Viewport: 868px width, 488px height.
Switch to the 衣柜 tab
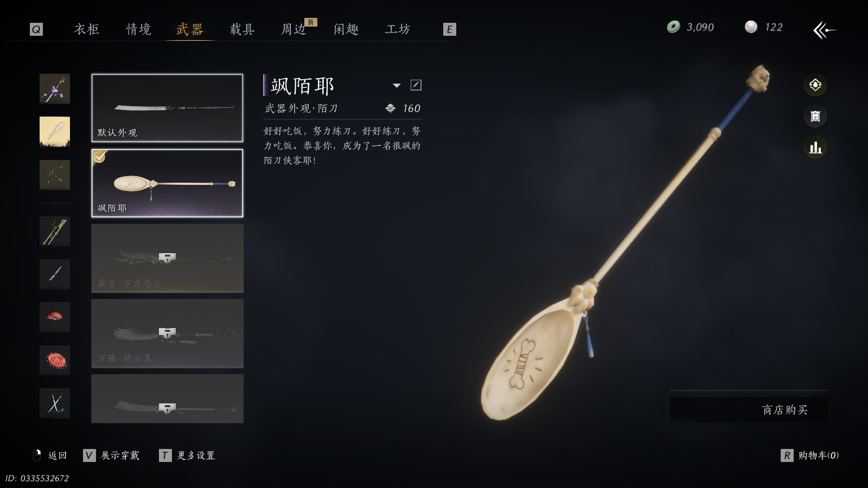pos(87,29)
